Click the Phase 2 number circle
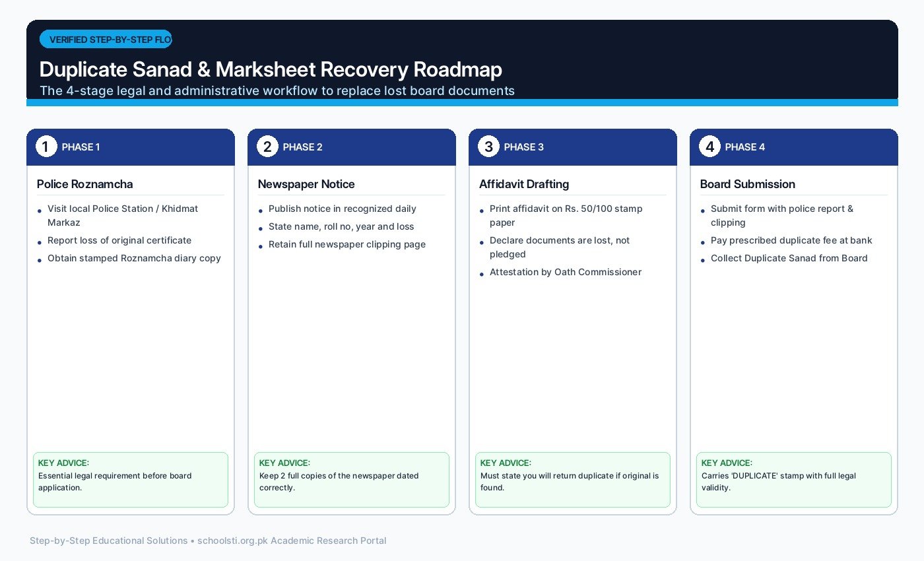This screenshot has height=561, width=924. coord(267,147)
